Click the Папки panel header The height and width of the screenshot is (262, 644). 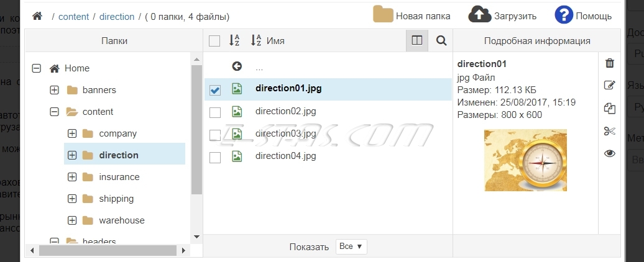pos(114,40)
